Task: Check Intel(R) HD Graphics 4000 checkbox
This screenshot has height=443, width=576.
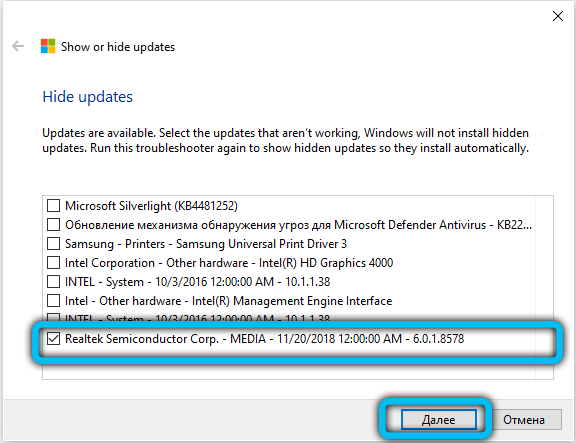Action: (x=53, y=263)
